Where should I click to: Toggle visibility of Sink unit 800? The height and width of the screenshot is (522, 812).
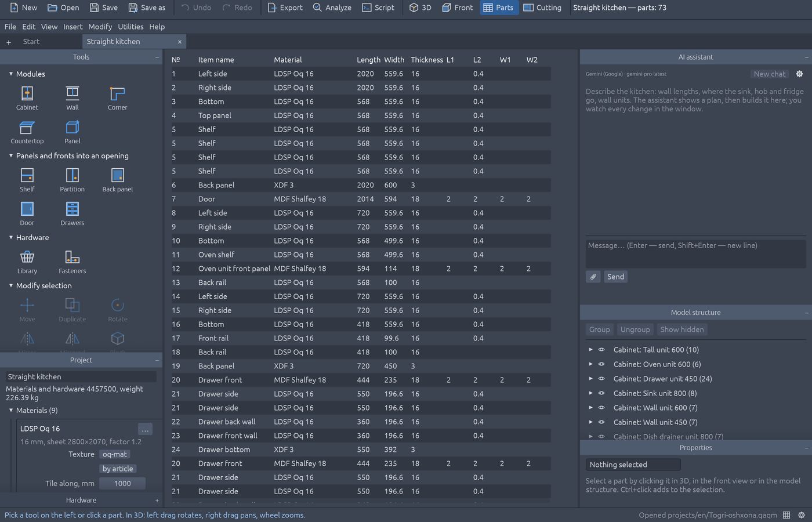pyautogui.click(x=601, y=393)
